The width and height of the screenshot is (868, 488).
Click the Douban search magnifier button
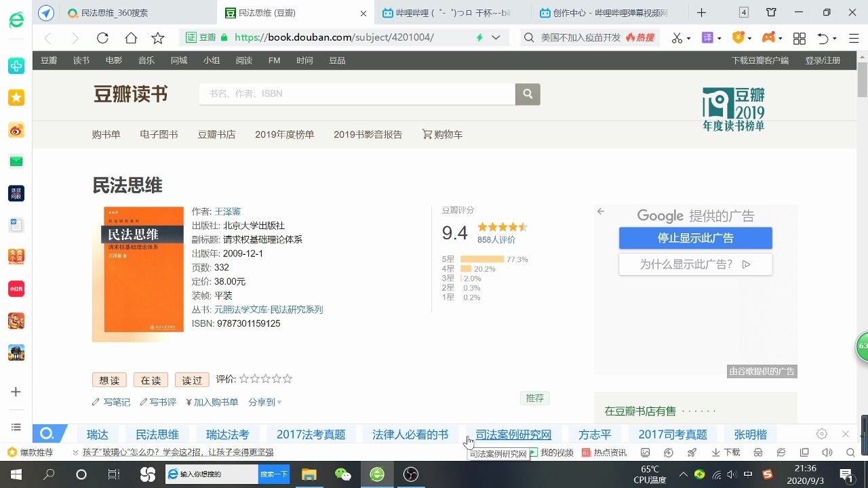[528, 94]
